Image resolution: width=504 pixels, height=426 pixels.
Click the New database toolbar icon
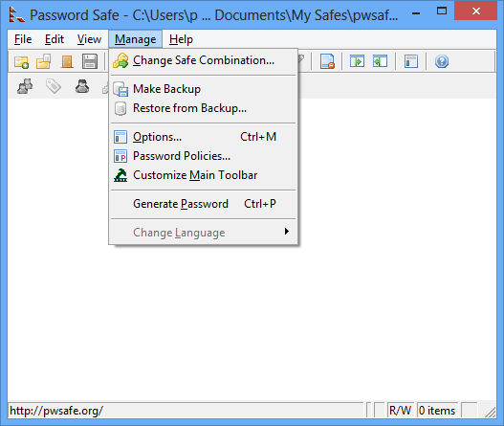pos(22,62)
